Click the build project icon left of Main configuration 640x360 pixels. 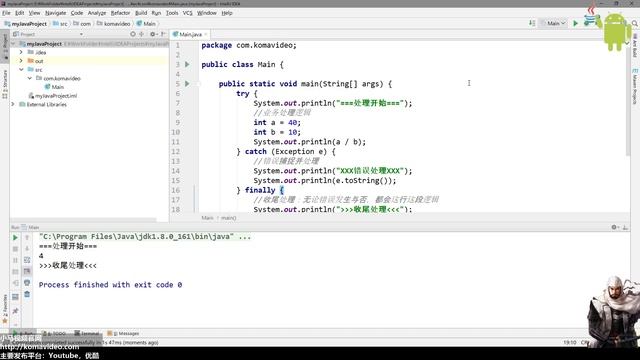point(532,23)
